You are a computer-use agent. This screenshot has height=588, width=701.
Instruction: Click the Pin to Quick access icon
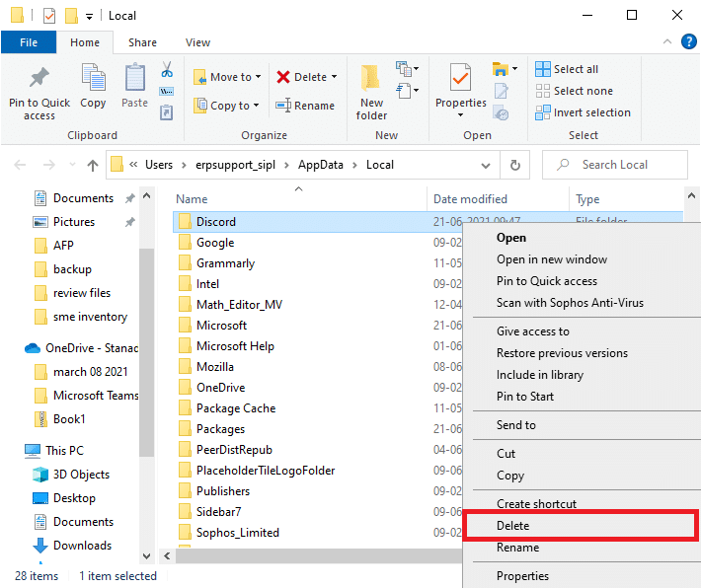pos(39,79)
